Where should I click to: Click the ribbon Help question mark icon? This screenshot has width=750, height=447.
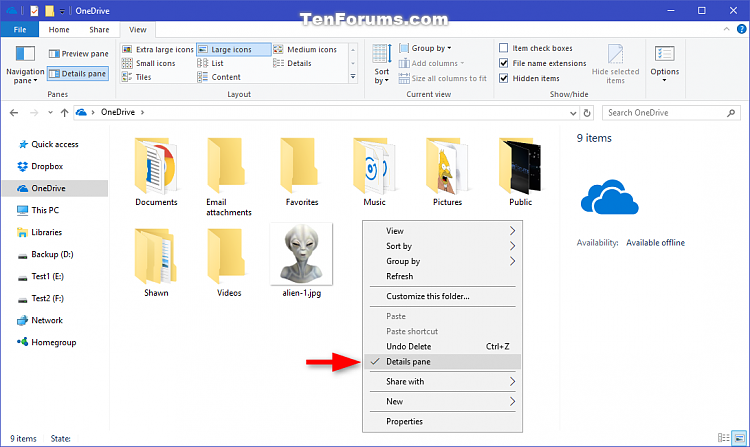(741, 29)
